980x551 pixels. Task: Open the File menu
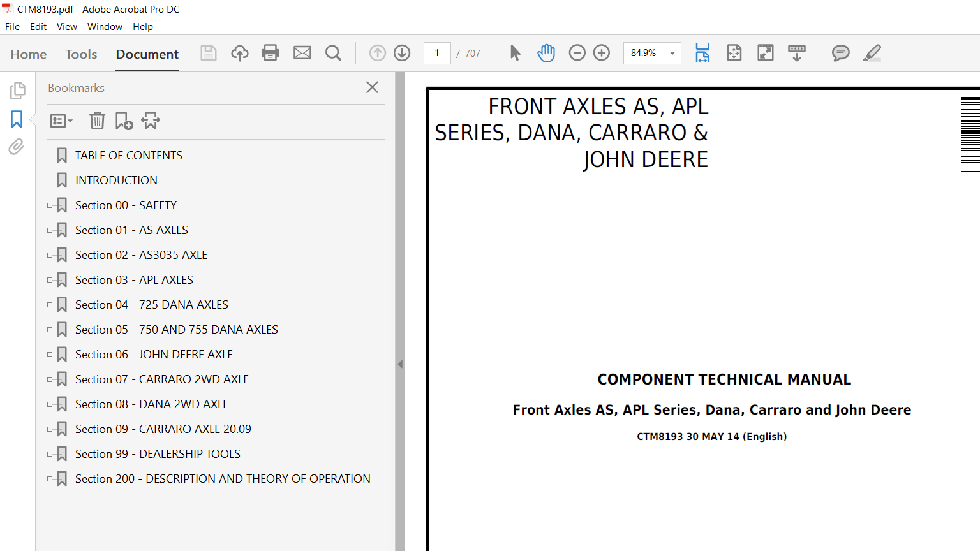tap(12, 27)
